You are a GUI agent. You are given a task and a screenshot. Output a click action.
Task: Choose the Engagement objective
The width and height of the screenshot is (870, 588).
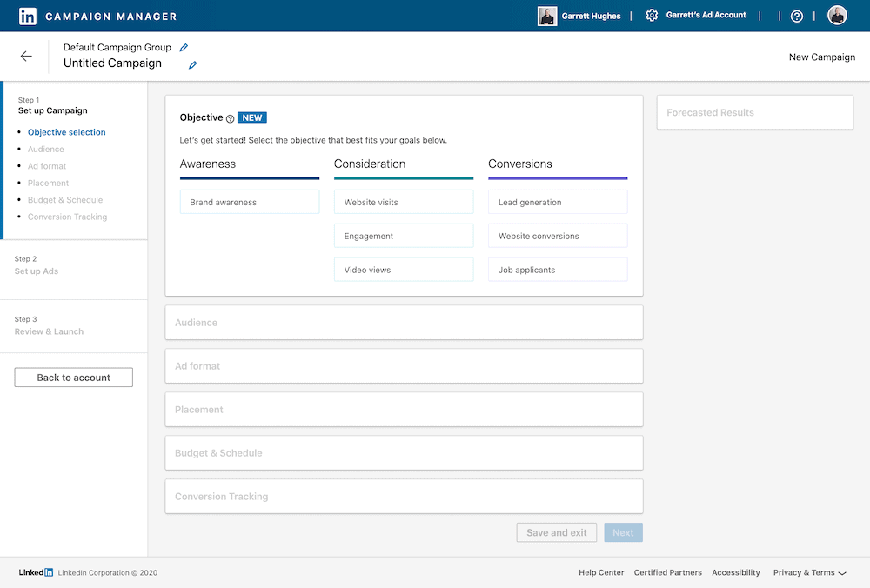404,236
